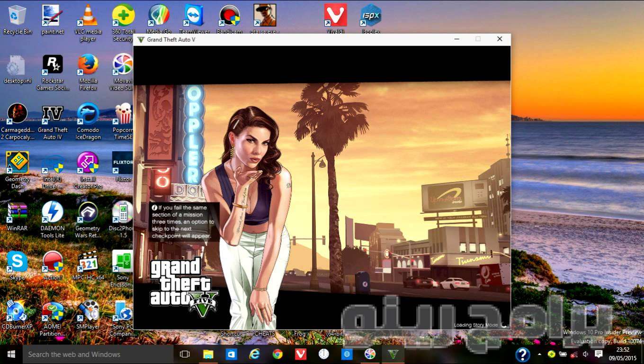This screenshot has height=364, width=644.
Task: Select the Media Go desktop shortcut
Action: 159,19
